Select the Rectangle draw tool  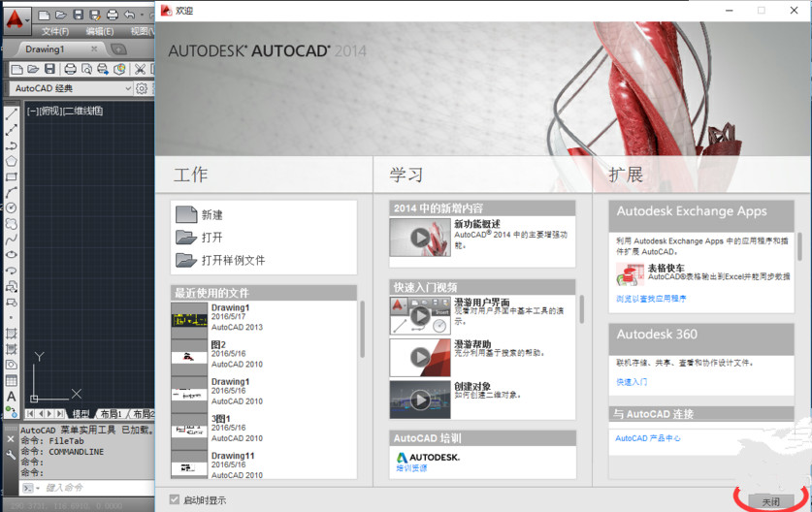(12, 176)
